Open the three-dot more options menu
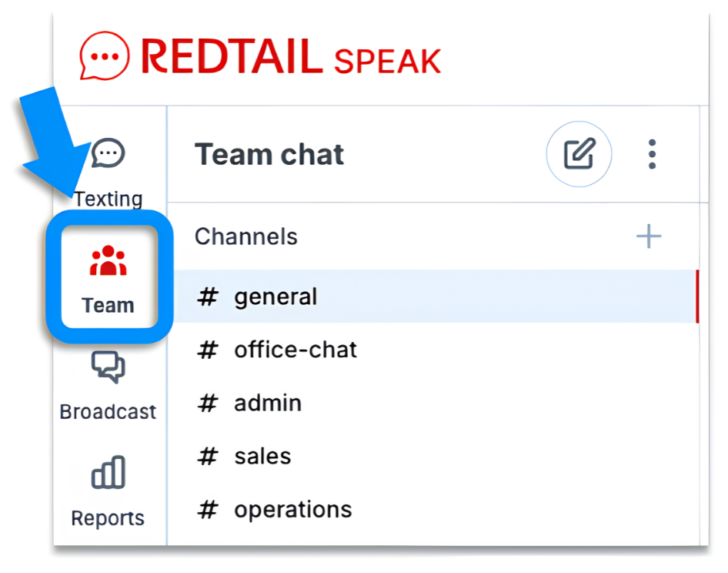The image size is (728, 573). [x=652, y=154]
